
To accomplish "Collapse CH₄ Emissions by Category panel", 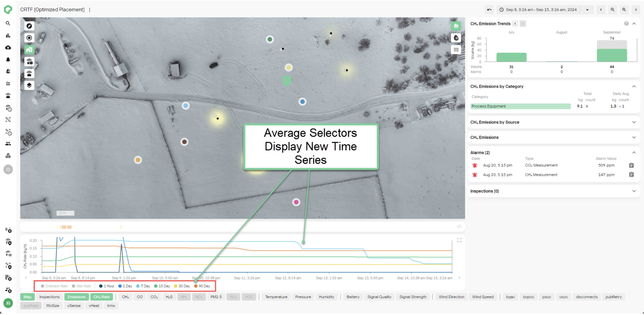I will point(634,86).
